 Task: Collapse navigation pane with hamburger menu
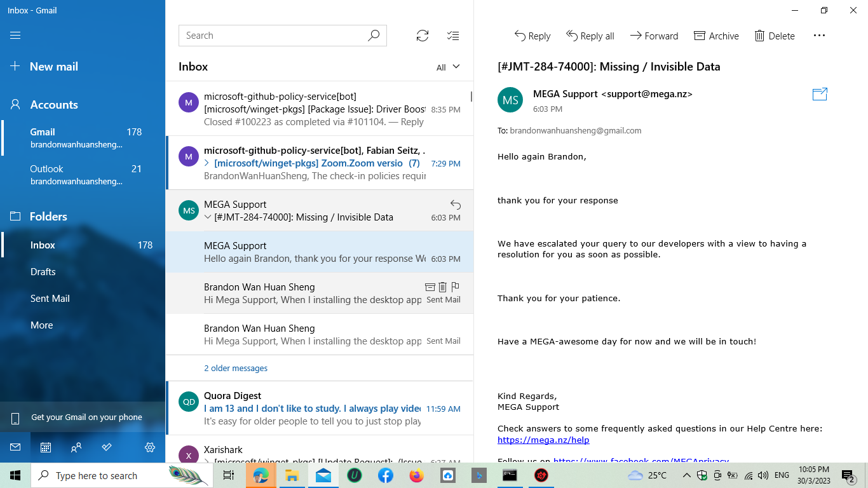tap(15, 35)
